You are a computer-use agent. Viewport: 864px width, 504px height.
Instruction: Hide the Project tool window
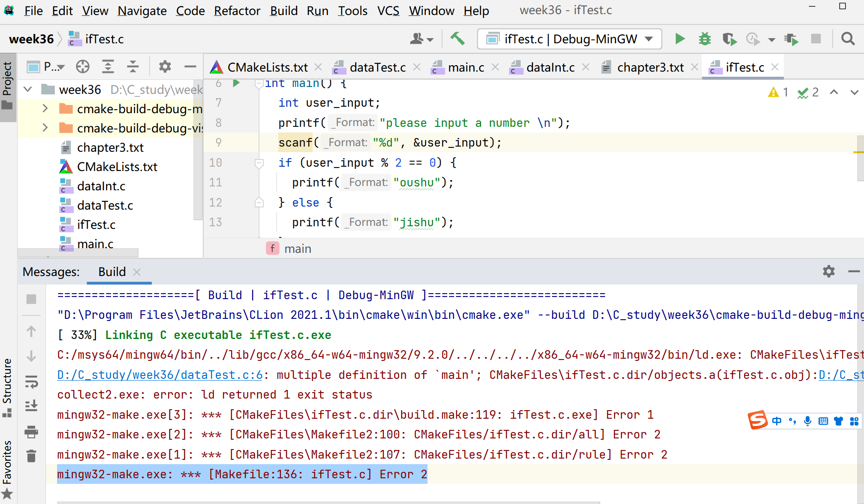[x=190, y=66]
